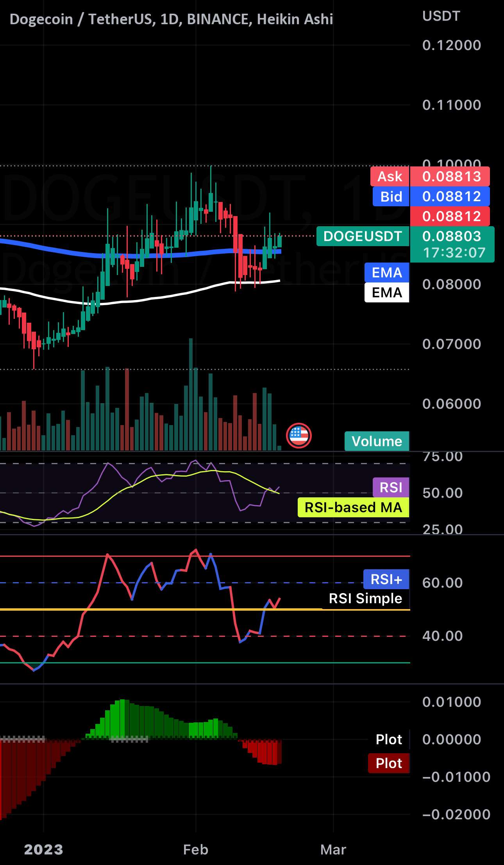Click the histogram −0.01000 axis value

pyautogui.click(x=456, y=777)
